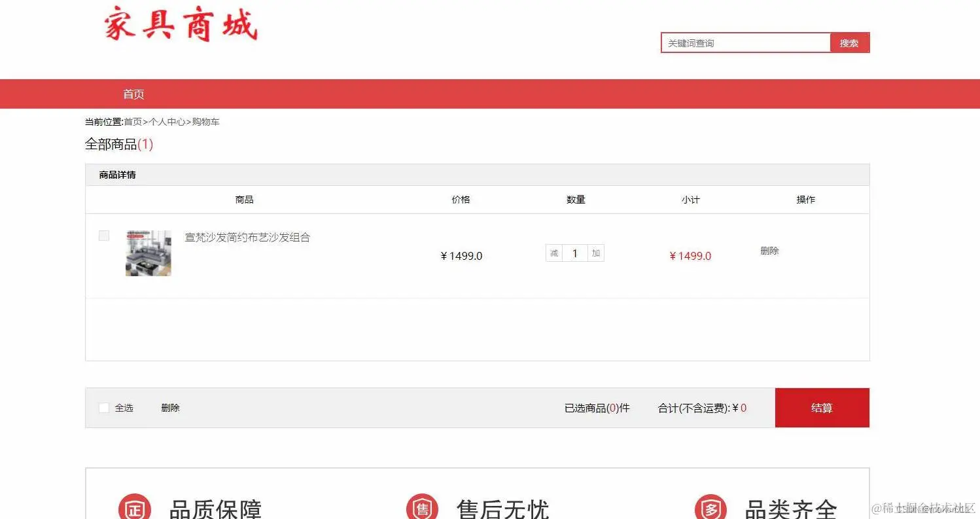Click the 品类齐全 多 badge icon
The image size is (980, 519).
[710, 509]
